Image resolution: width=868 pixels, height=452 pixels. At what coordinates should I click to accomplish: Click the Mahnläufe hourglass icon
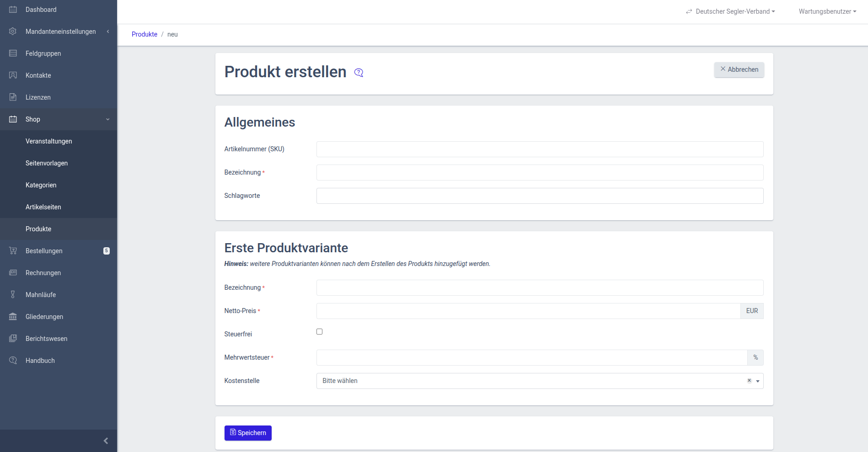point(13,295)
